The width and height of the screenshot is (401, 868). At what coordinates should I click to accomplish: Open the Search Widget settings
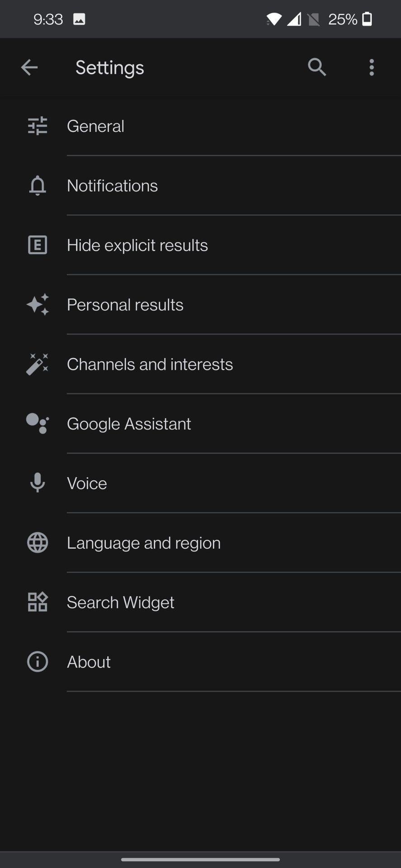(121, 602)
